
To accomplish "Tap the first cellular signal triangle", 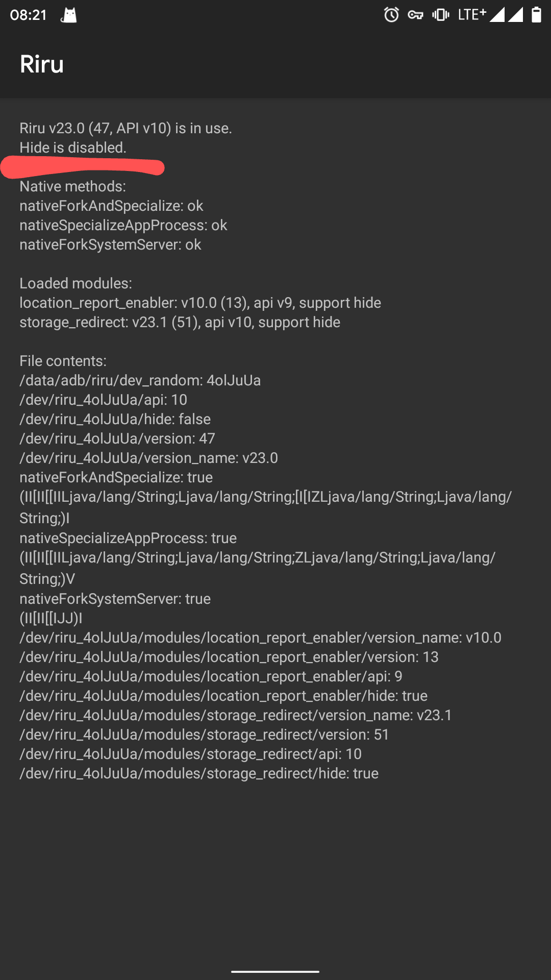I will coord(497,15).
